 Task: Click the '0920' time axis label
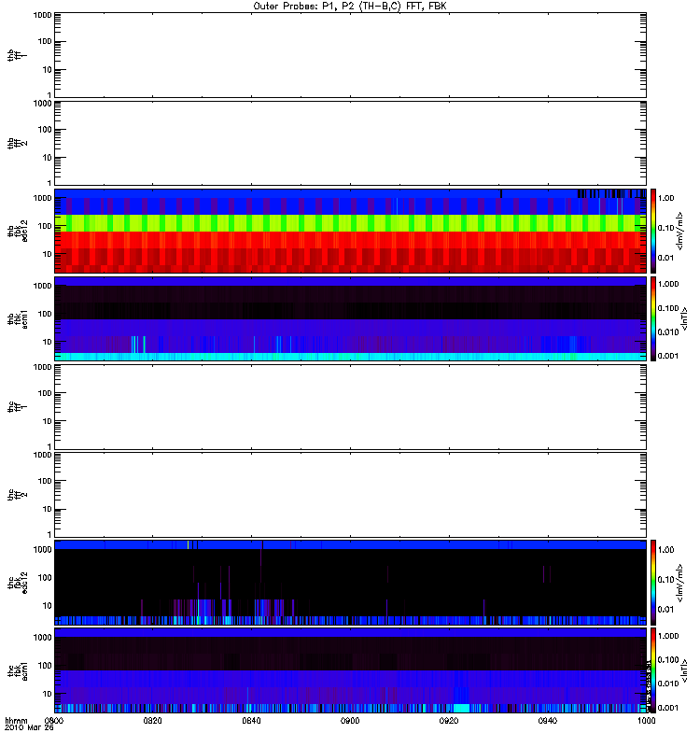[x=449, y=721]
